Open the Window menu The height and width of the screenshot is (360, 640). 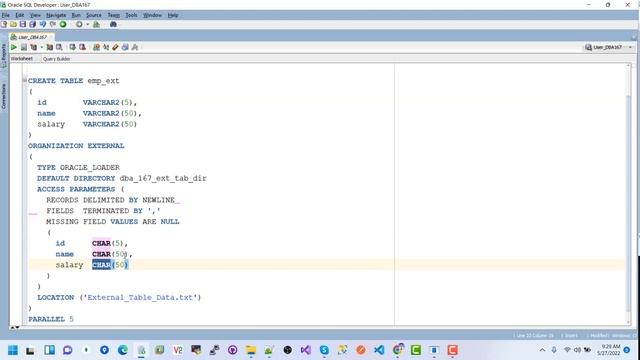click(152, 15)
